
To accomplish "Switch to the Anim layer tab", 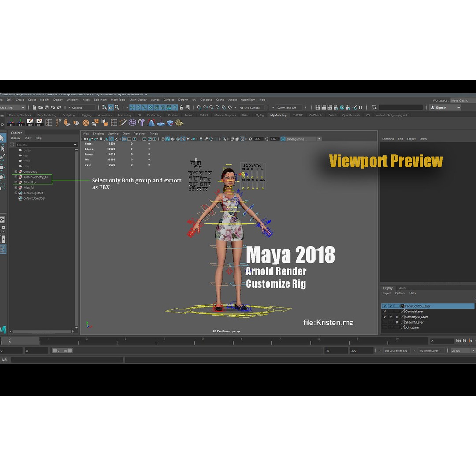I will [x=402, y=288].
